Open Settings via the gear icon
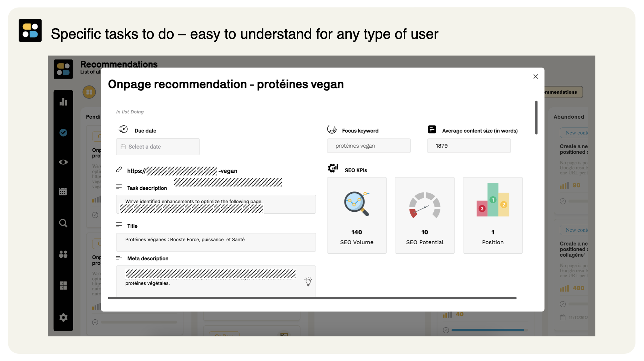 pos(63,317)
